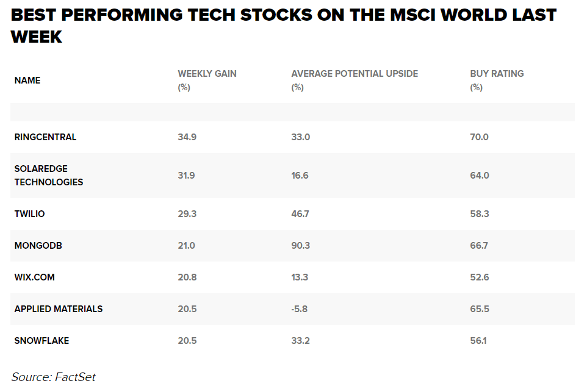Screen dimensions: 576x392
Task: Click Applied Materials' -5.8 upside value
Action: 300,309
